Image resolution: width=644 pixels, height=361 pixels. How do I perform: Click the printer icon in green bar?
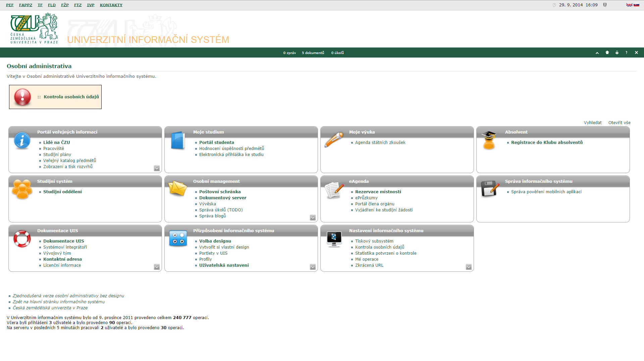pos(617,53)
